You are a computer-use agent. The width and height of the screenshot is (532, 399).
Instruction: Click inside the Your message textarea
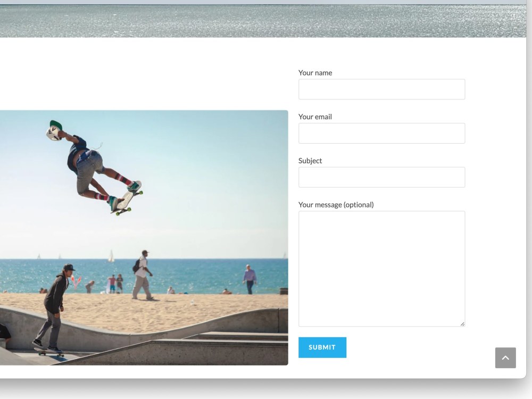coord(381,269)
